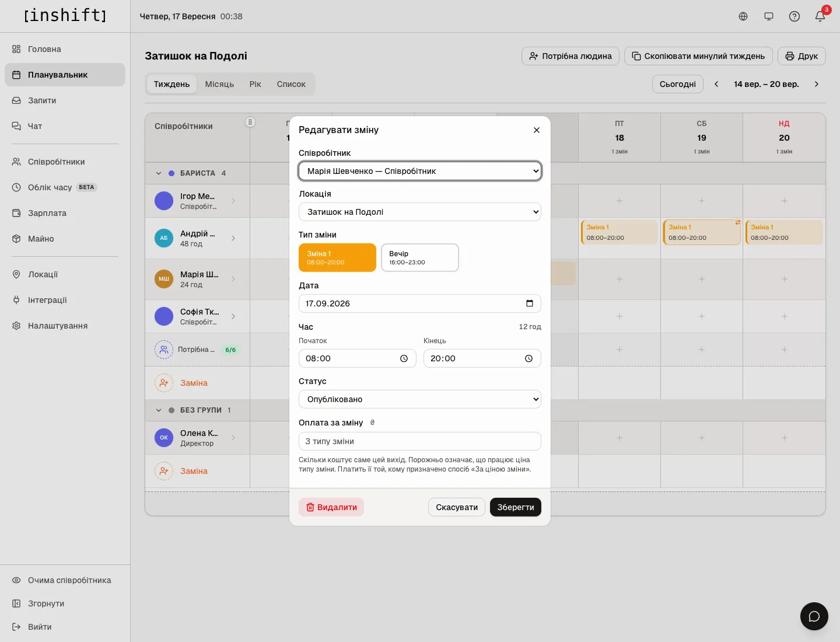Viewport: 840px width, 642px height.
Task: Open the chat bubble support widget
Action: 814,616
